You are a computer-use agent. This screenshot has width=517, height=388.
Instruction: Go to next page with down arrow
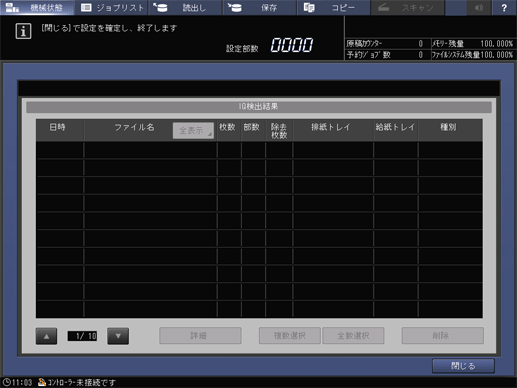118,336
